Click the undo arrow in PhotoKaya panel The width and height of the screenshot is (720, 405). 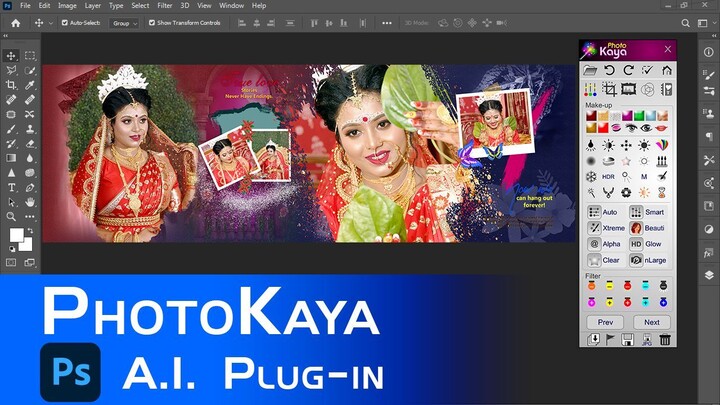[609, 70]
